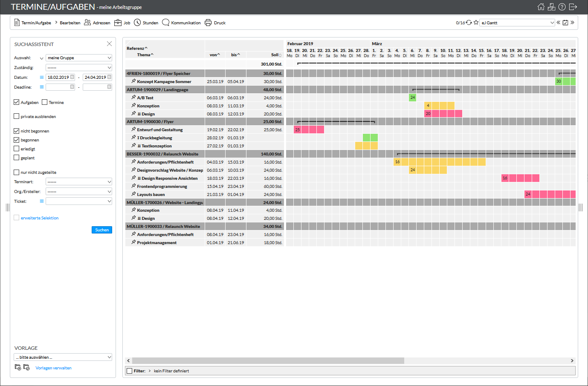Viewport: 588px width, 386px height.
Task: Click the Druck printer icon
Action: (208, 23)
